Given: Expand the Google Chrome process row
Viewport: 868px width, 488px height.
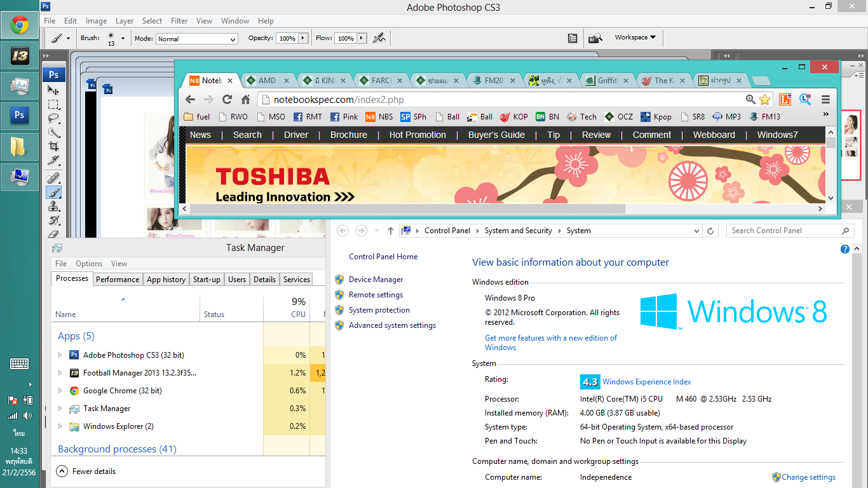Looking at the screenshot, I should tap(60, 391).
